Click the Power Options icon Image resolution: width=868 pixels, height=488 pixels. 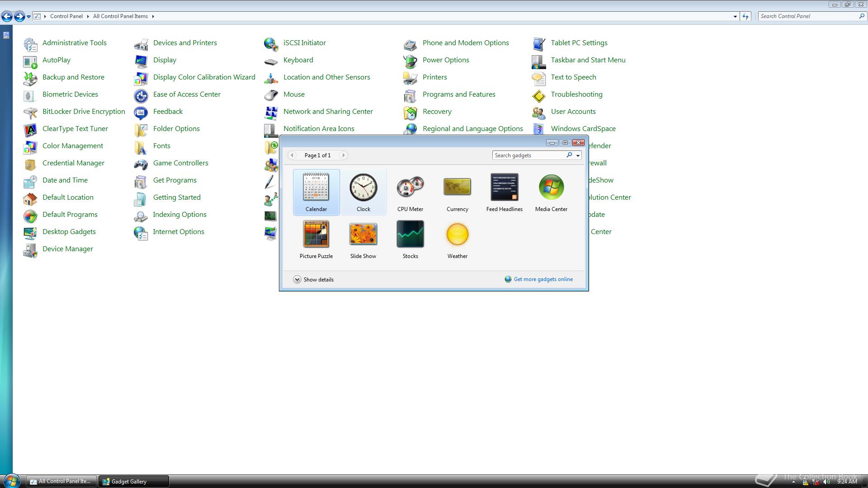[x=410, y=61]
